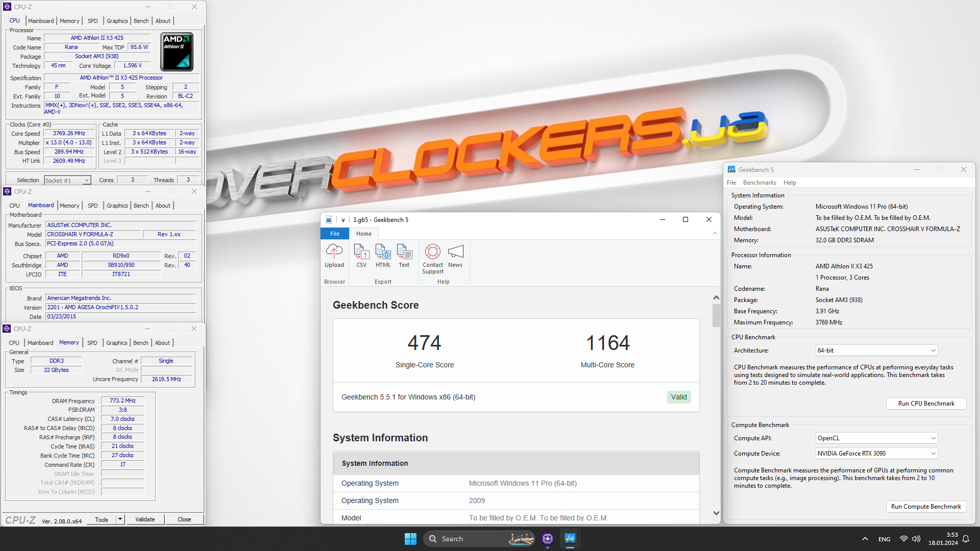The height and width of the screenshot is (551, 980).
Task: Open the News icon in Geekbench ribbon
Action: (x=455, y=256)
